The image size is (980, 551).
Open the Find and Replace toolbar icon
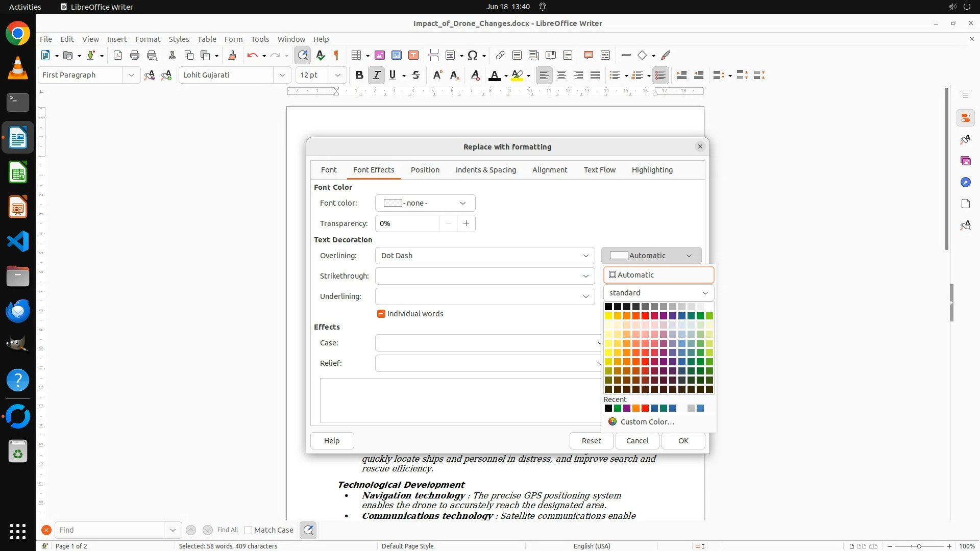(x=303, y=55)
